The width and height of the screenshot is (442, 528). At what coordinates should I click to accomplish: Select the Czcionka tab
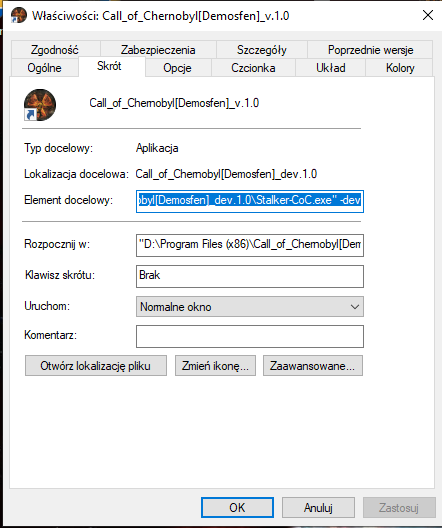253,68
